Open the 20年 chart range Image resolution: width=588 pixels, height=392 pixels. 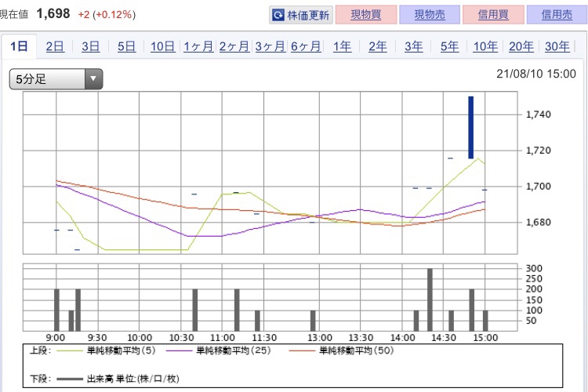pyautogui.click(x=521, y=46)
